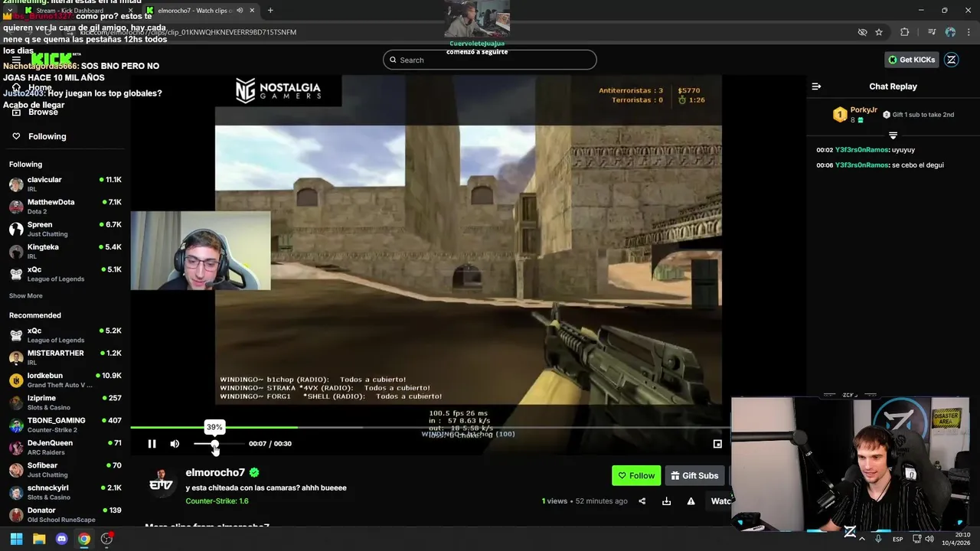Open Spreen's channel in Following
Image resolution: width=980 pixels, height=551 pixels.
65,229
